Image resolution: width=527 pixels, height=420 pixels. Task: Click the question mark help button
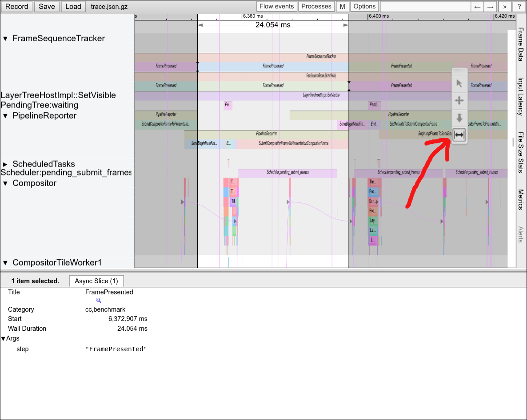click(519, 7)
